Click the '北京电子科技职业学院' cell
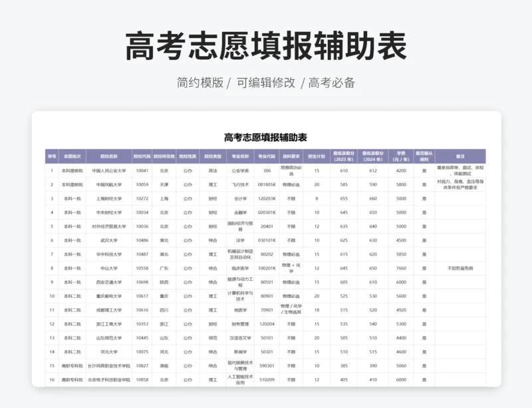The width and height of the screenshot is (532, 408). 109,380
